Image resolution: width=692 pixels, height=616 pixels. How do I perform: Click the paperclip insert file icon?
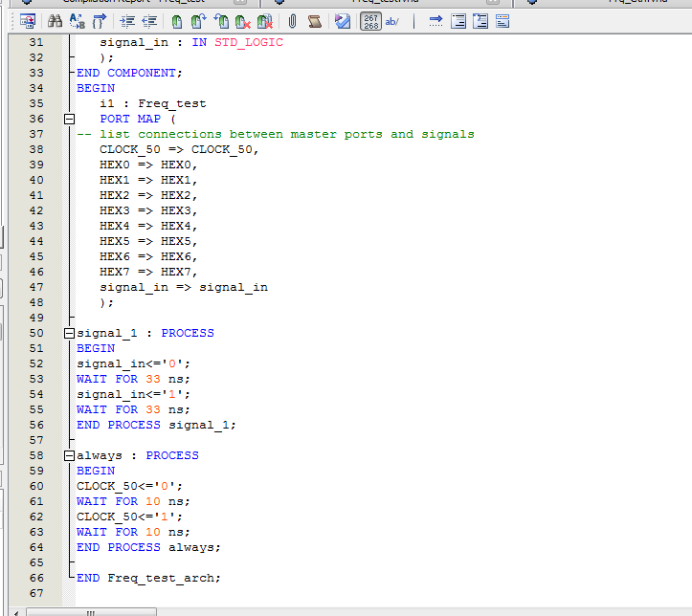pos(292,21)
